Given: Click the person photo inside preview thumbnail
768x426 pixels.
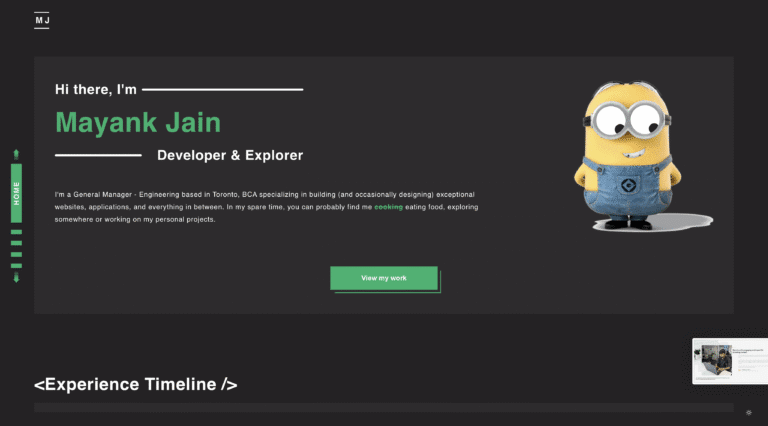Looking at the screenshot, I should 714,358.
